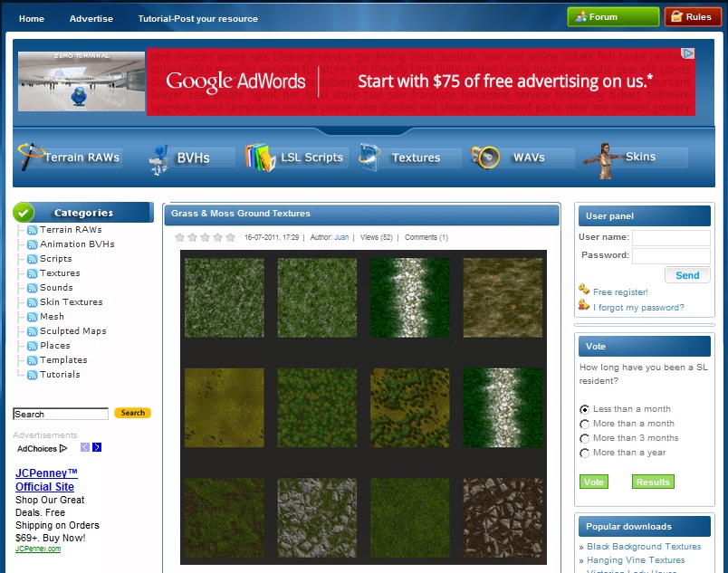The image size is (728, 573).
Task: Click the AdChoices next arrow icon
Action: [97, 447]
